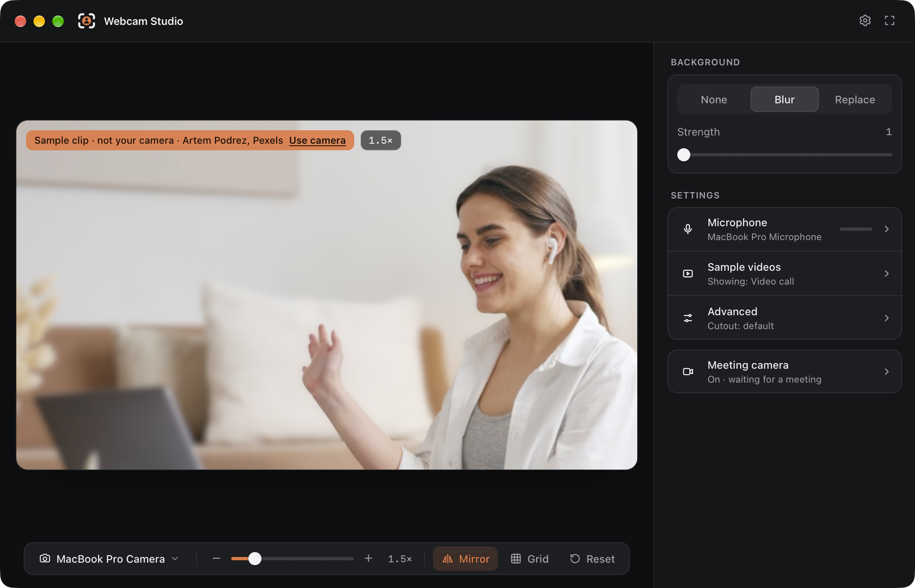Click 'On · waiting for a meeting' text
This screenshot has height=588, width=915.
click(764, 379)
